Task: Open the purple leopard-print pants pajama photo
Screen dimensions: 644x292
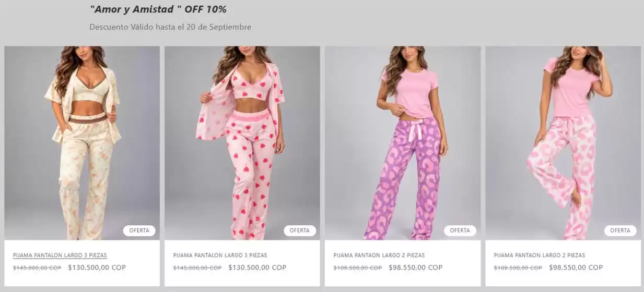Action: tap(403, 143)
